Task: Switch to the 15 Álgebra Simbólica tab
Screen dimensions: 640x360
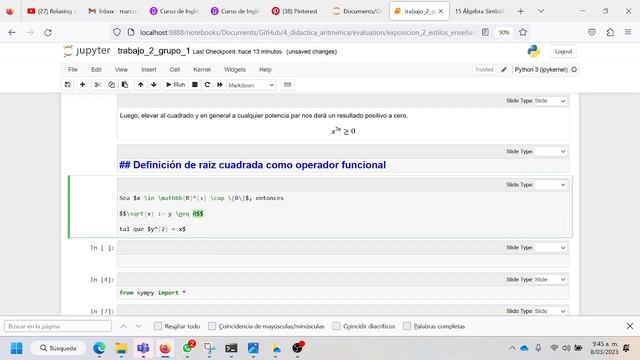Action: click(479, 11)
